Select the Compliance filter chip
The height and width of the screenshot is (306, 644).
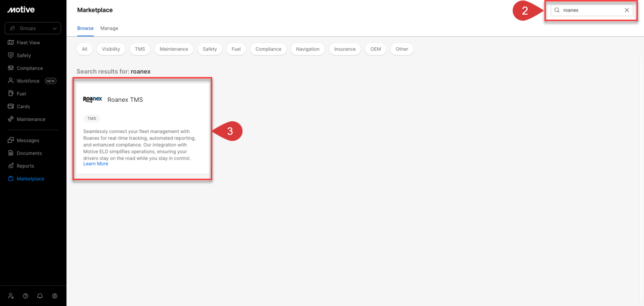coord(268,49)
